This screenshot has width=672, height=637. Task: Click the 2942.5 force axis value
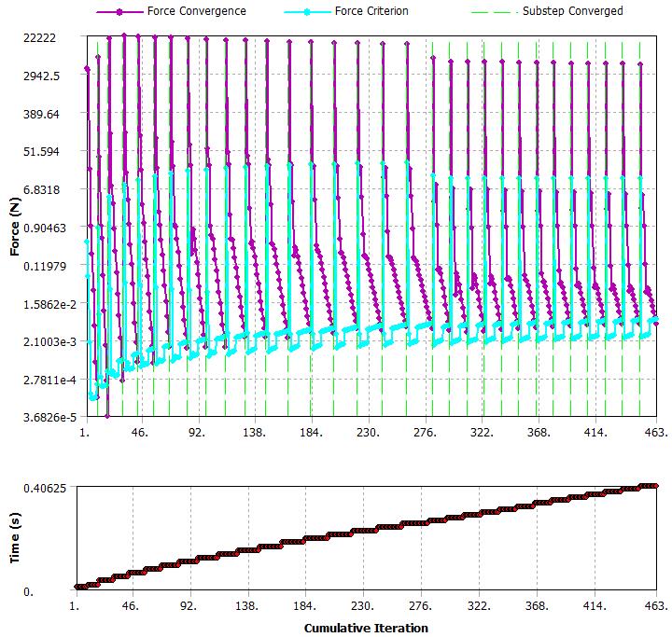pos(42,76)
